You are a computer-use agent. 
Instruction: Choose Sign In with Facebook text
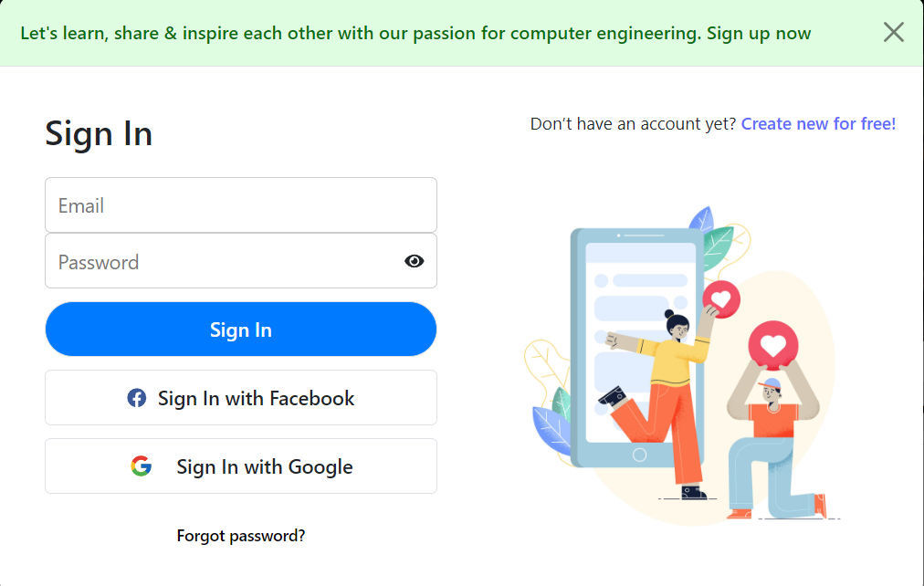tap(256, 399)
